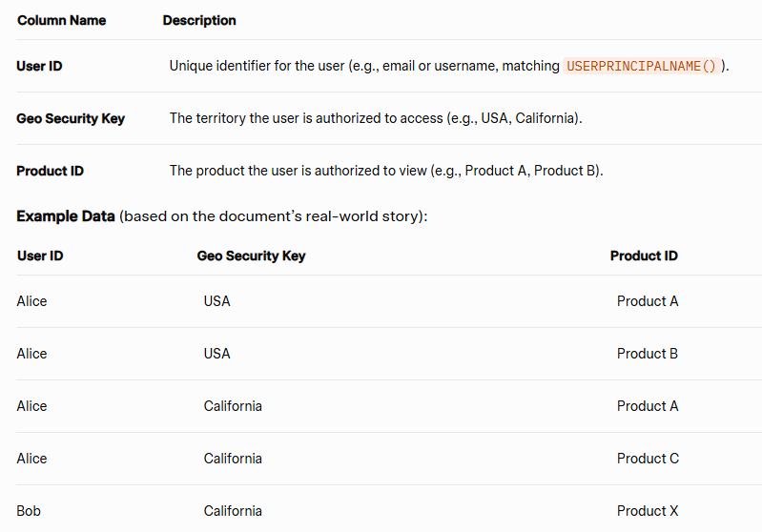Screen dimensions: 762x532
Task: Click California cell in Bob's row
Action: click(233, 511)
